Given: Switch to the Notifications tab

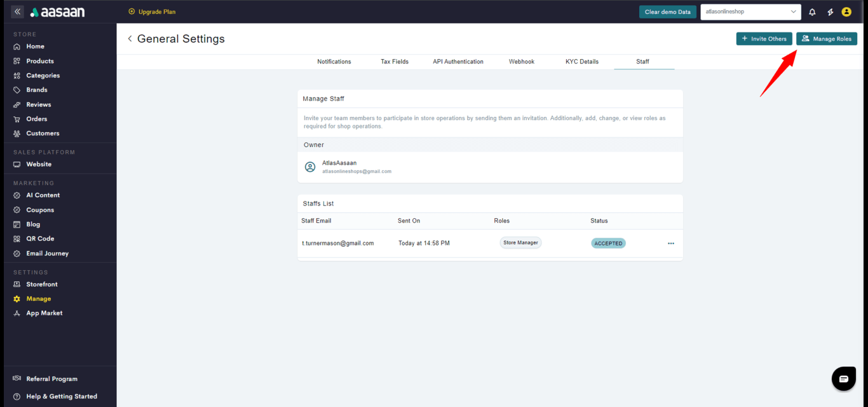Looking at the screenshot, I should [334, 62].
